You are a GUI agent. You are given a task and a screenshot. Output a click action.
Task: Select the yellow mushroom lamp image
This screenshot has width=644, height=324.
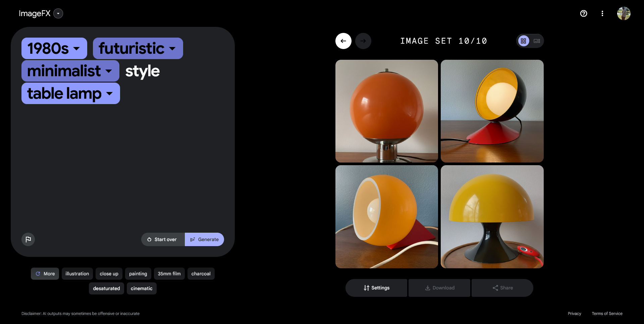pos(492,217)
